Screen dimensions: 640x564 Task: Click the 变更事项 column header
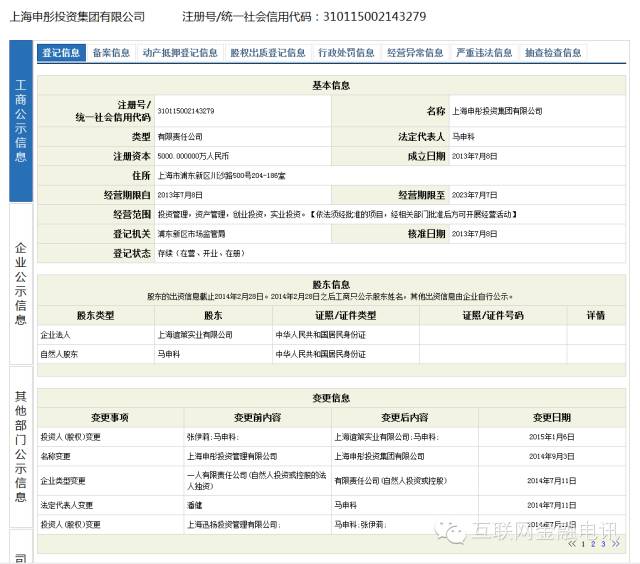pyautogui.click(x=110, y=417)
